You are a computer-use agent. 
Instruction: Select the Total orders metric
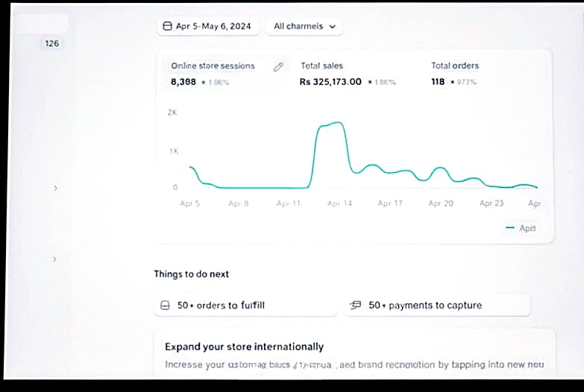pyautogui.click(x=454, y=66)
